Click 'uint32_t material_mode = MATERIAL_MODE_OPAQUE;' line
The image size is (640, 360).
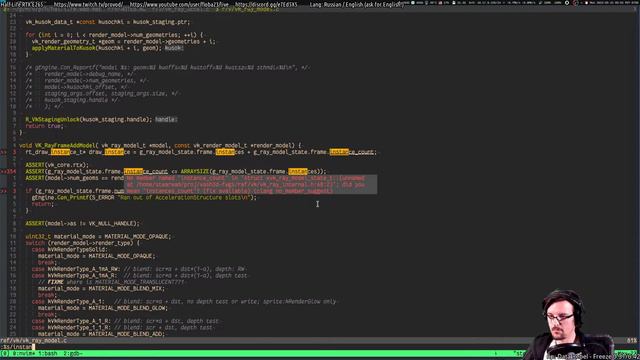(98, 236)
